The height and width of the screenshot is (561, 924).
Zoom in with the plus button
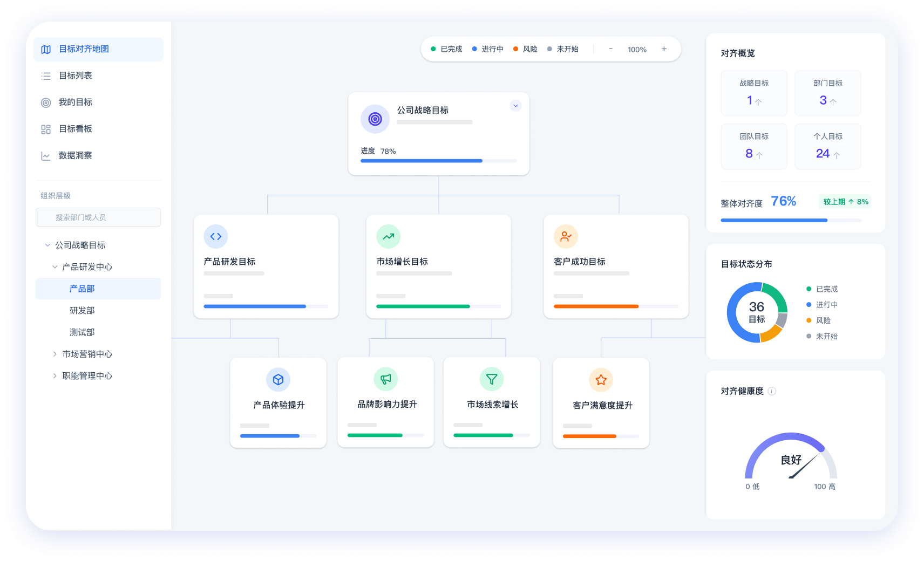(664, 49)
